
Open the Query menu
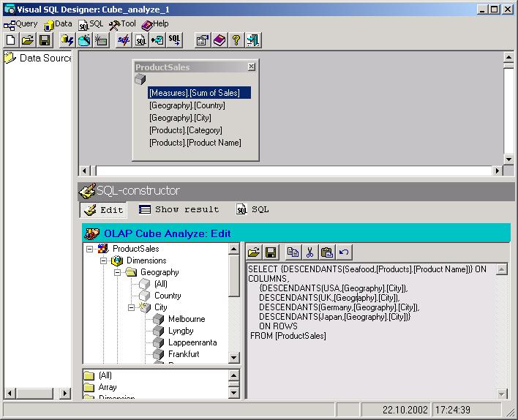[20, 24]
